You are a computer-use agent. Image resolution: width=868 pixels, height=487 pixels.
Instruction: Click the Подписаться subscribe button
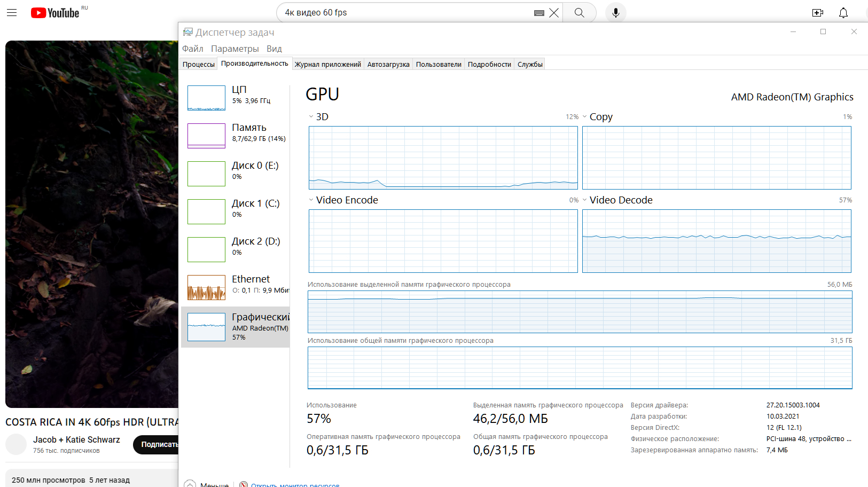pos(159,444)
